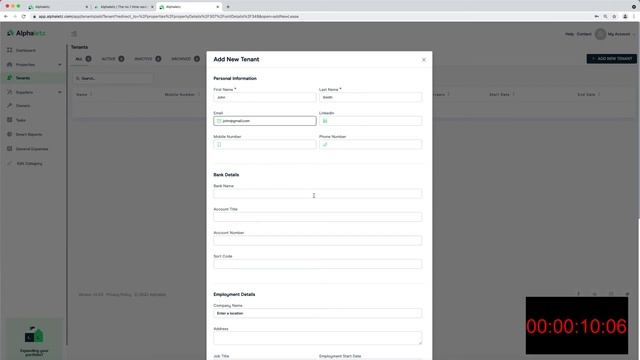The height and width of the screenshot is (360, 640).
Task: Click the envelope icon in Email field
Action: (x=219, y=121)
